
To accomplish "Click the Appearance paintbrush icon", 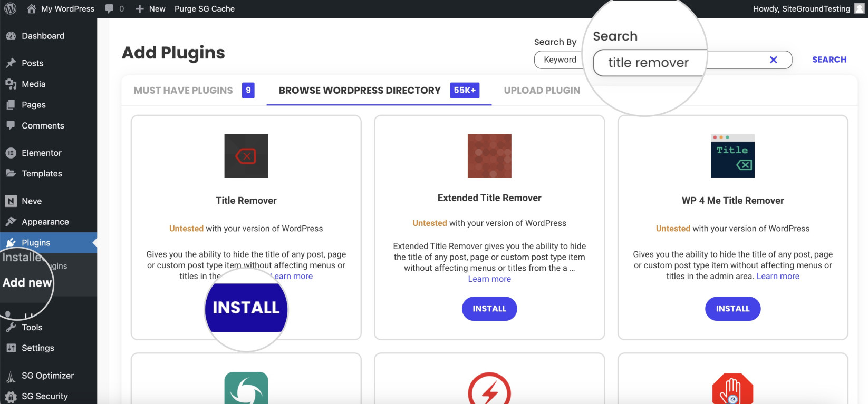I will pyautogui.click(x=11, y=222).
